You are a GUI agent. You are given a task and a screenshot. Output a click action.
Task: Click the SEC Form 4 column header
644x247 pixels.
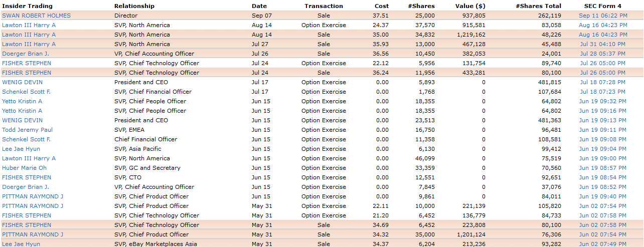(602, 6)
